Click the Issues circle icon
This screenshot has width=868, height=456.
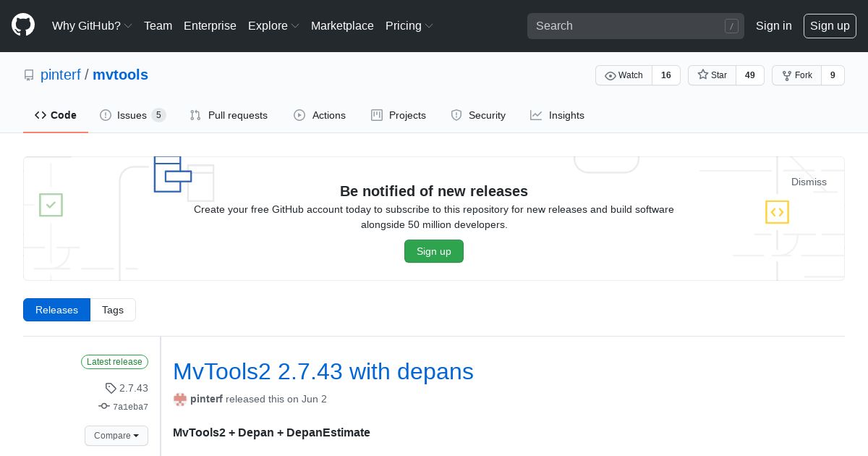tap(106, 115)
